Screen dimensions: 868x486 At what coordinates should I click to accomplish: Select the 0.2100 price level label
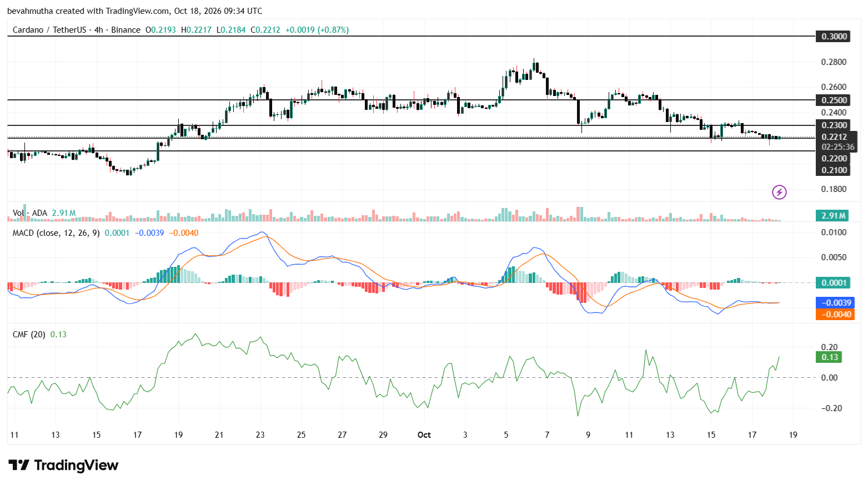click(834, 170)
